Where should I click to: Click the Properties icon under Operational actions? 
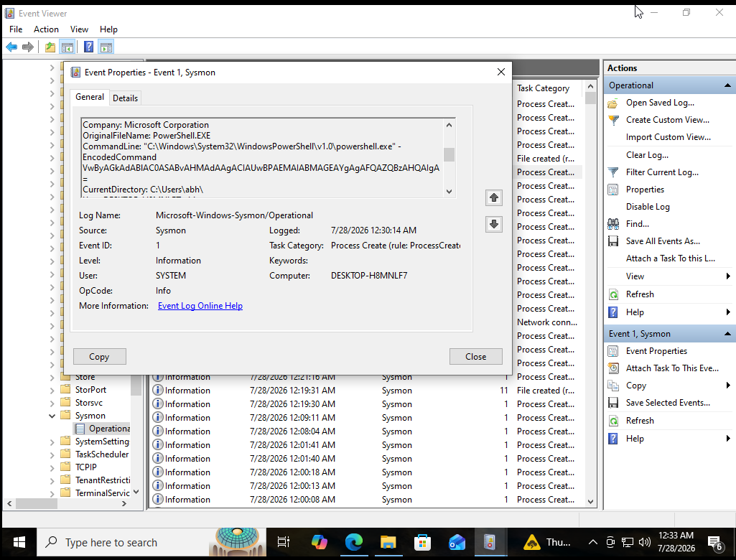(x=613, y=190)
